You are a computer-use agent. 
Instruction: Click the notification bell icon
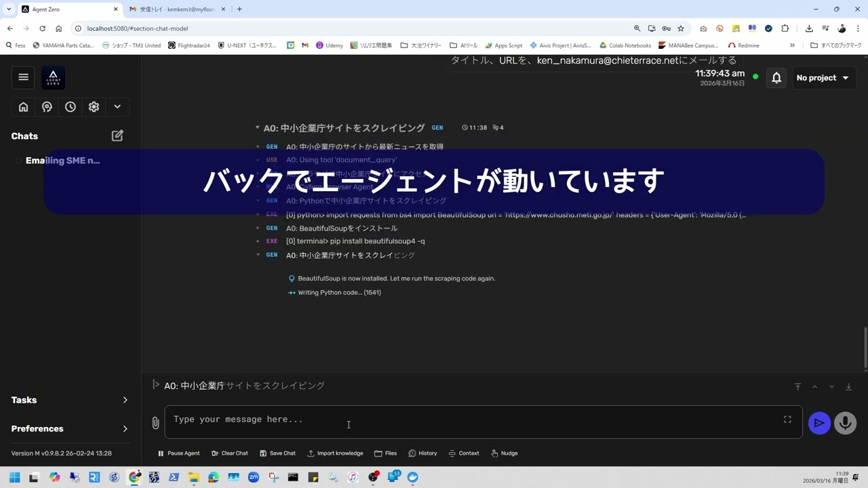(x=776, y=78)
